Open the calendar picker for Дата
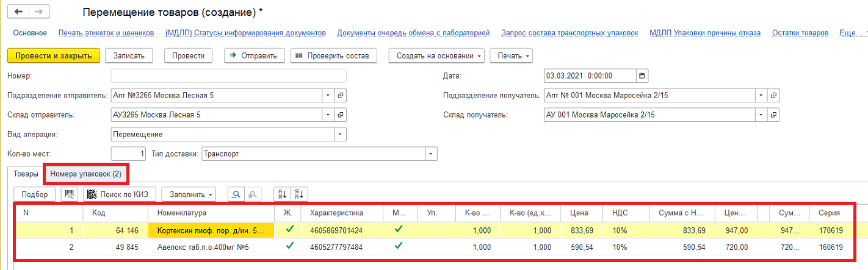868x270 pixels. (642, 76)
